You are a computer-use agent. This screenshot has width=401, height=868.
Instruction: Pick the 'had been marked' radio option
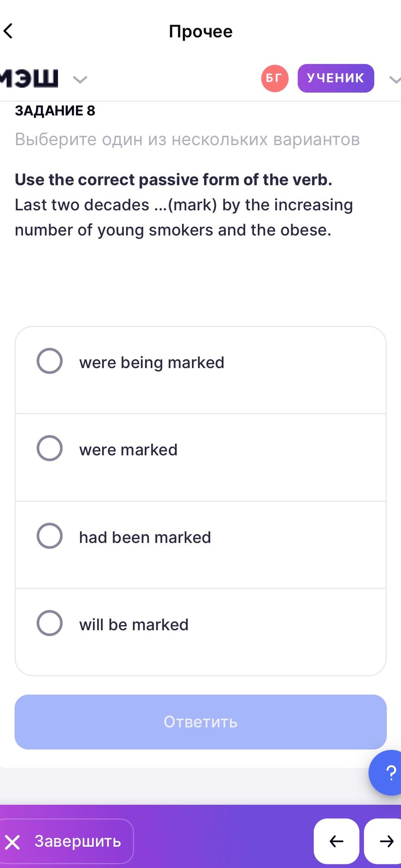50,536
